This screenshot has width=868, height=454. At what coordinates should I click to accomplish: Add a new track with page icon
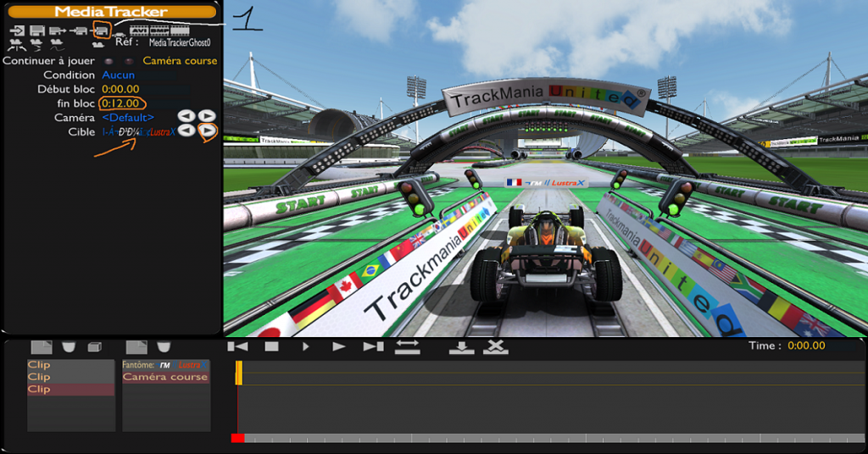click(136, 347)
